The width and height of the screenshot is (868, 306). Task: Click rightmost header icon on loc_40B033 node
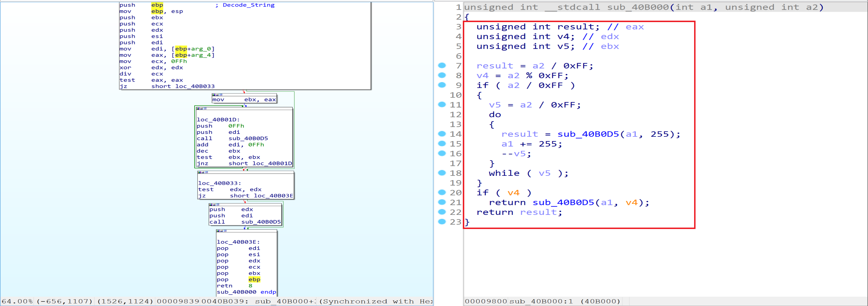(206, 172)
